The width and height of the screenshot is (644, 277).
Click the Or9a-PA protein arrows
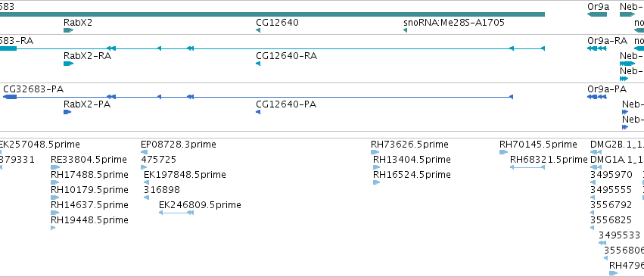[597, 97]
